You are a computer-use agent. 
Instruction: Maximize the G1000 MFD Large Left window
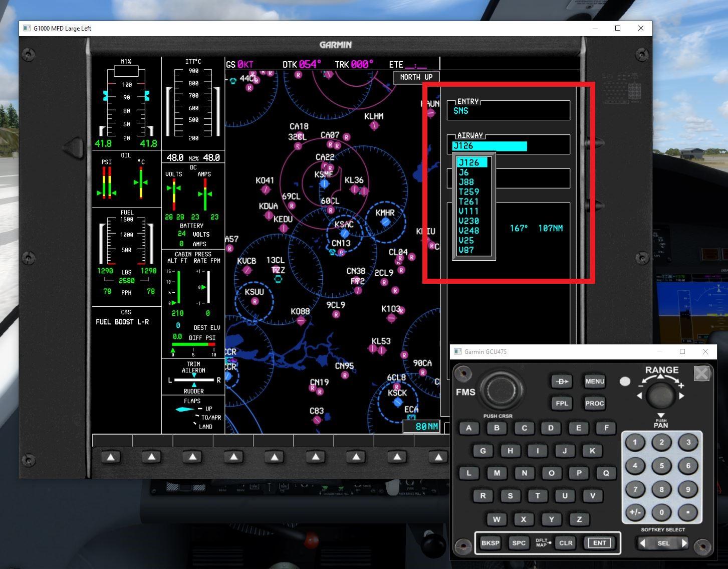pyautogui.click(x=618, y=28)
